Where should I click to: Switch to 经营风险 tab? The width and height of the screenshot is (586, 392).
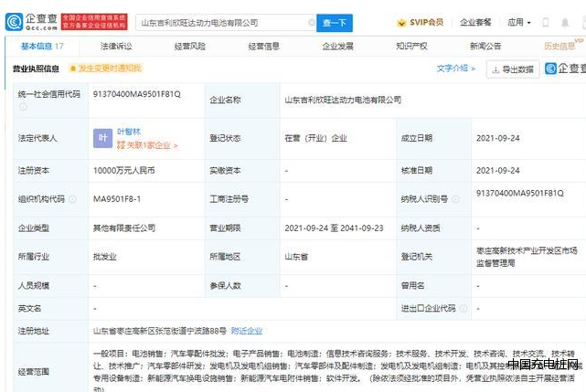tap(190, 47)
